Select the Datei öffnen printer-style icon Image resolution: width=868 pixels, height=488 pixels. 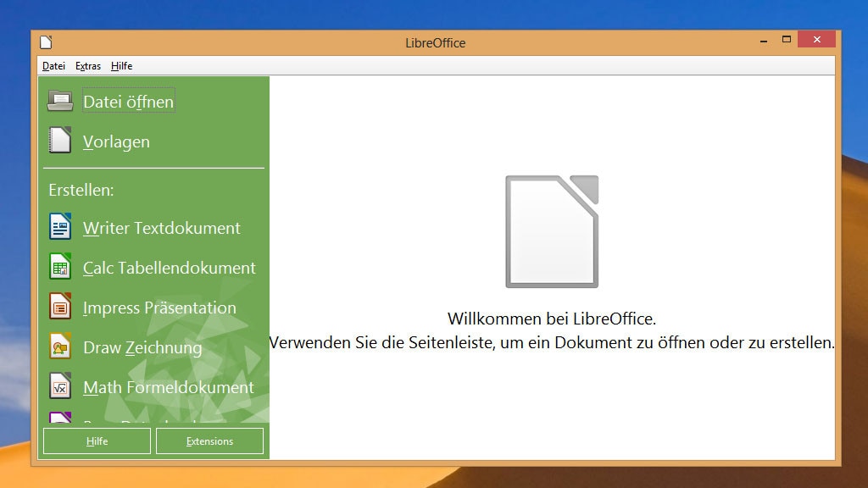(59, 100)
